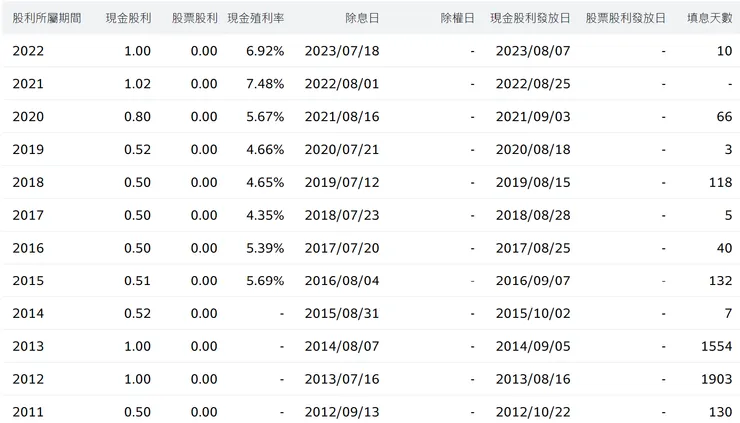
Task: Click ex-dividend date 2015/08/31
Action: tap(342, 313)
